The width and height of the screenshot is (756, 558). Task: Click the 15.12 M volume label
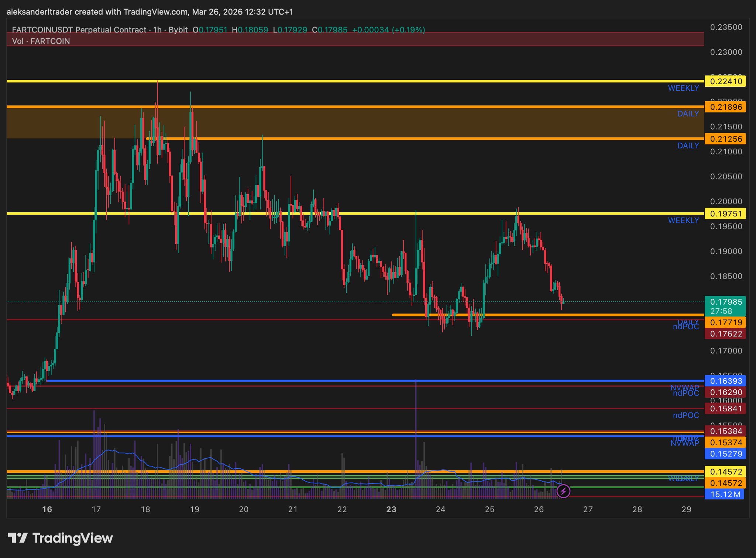pyautogui.click(x=725, y=494)
